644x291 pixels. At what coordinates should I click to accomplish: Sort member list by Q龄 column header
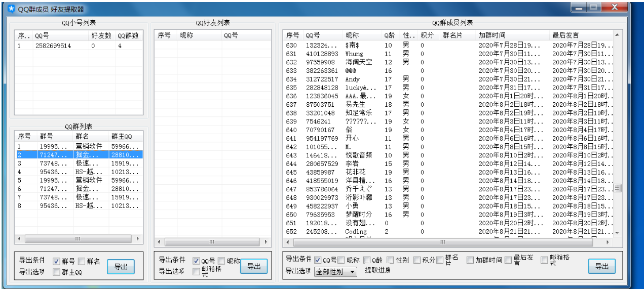[x=391, y=35]
